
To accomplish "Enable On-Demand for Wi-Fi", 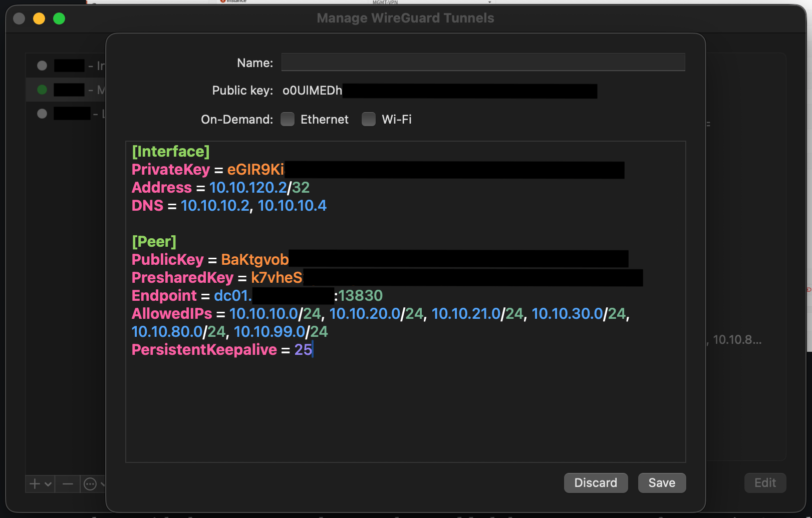I will pyautogui.click(x=369, y=119).
